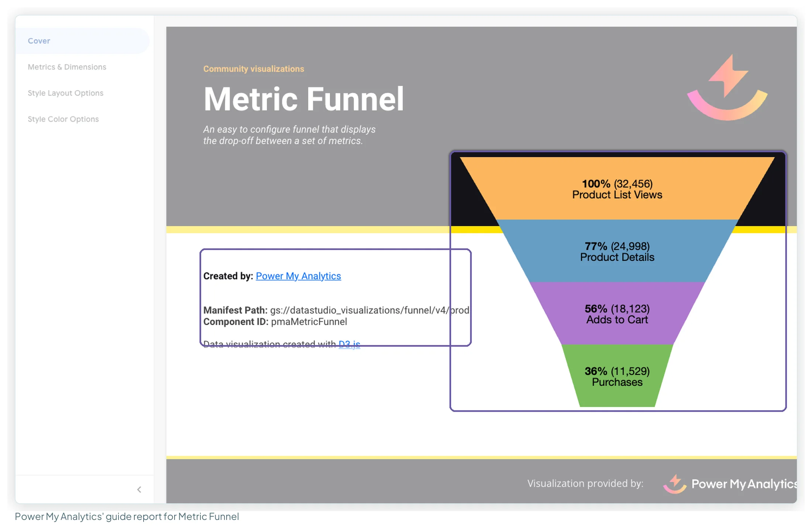Click the italic funnel description subtitle
The height and width of the screenshot is (531, 812).
pos(289,135)
